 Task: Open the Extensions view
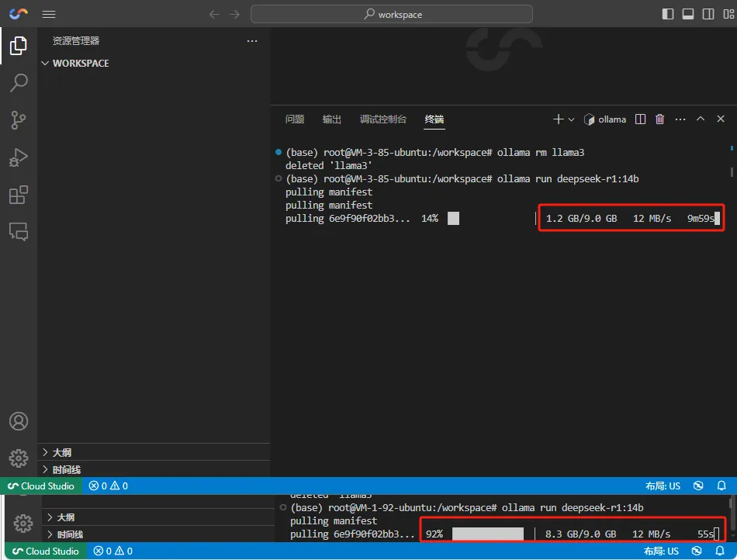(19, 195)
